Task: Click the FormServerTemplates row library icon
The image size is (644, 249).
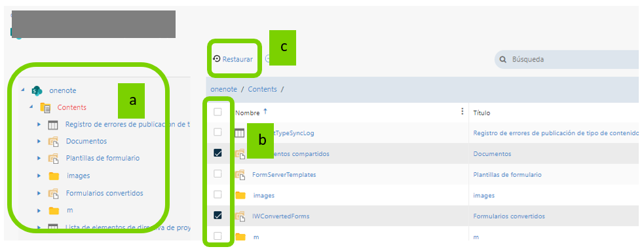Action: coord(240,175)
